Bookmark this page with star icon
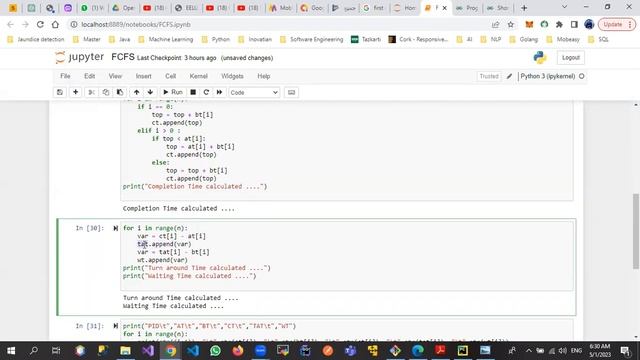 click(511, 24)
